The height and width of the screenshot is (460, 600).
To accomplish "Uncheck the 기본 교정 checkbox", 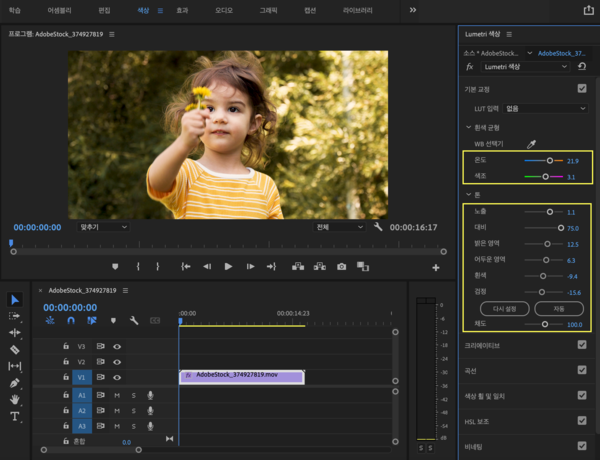I will [582, 88].
